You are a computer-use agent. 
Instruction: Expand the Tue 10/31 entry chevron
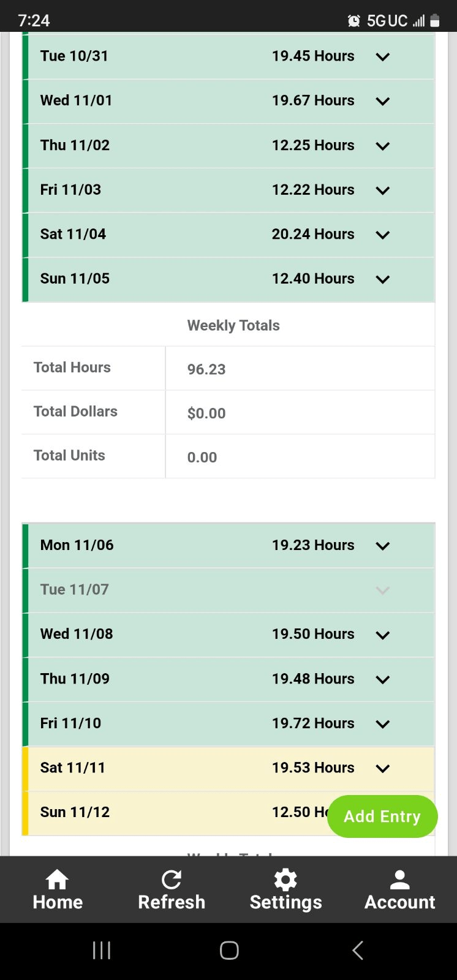pos(383,57)
